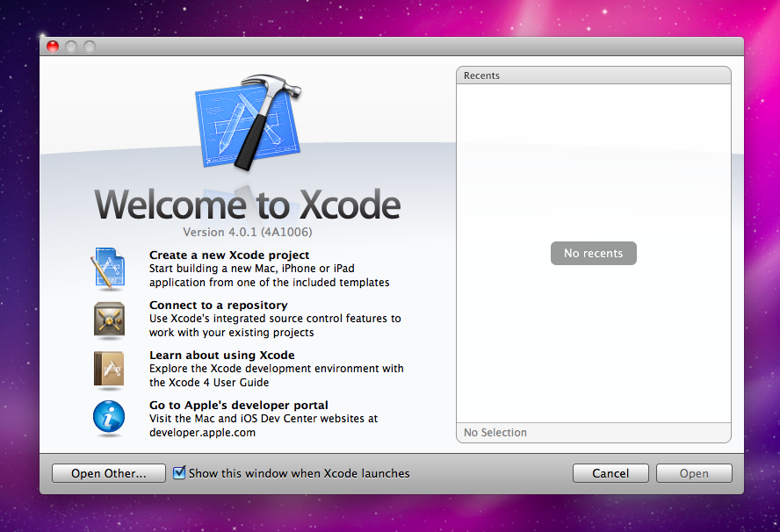The height and width of the screenshot is (532, 780).
Task: Click the Cancel button
Action: coord(610,473)
